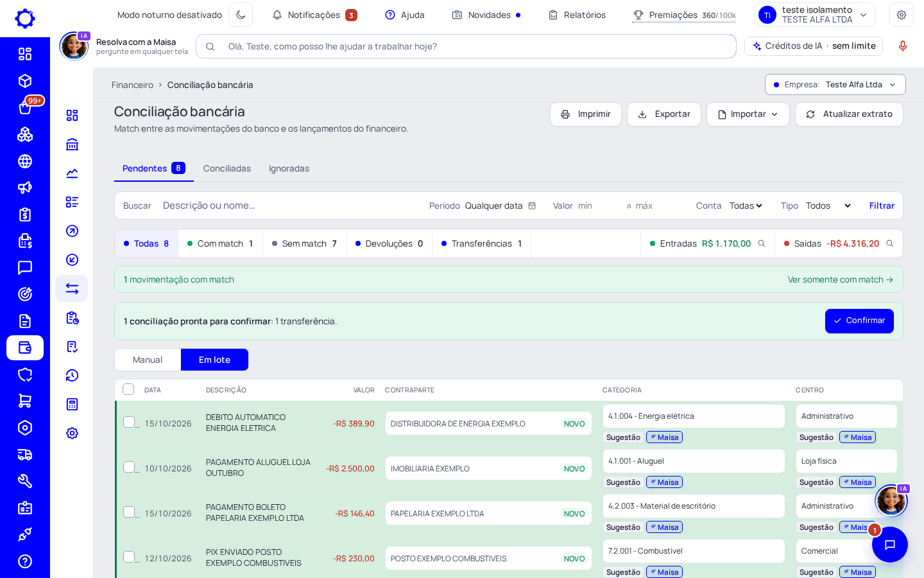Open the Período Qualquer data picker
The width and height of the screenshot is (924, 578).
[x=501, y=206]
